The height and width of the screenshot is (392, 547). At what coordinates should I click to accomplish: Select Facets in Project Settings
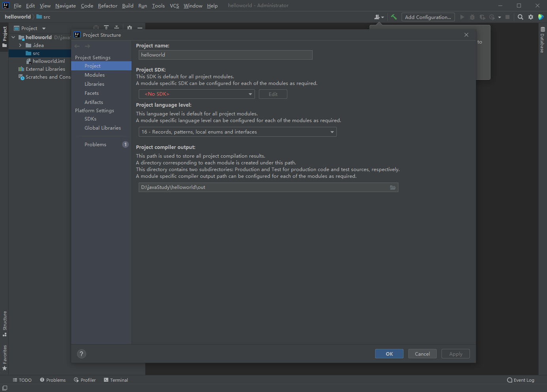point(101,93)
